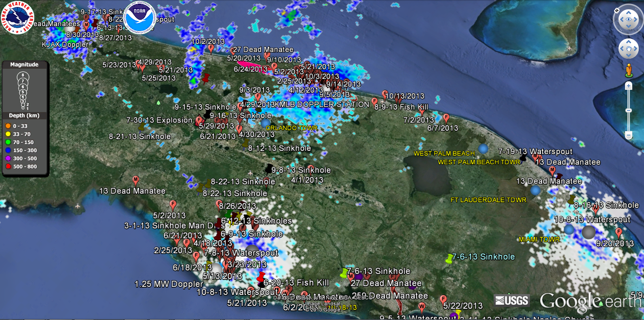Click the USGS logo
The height and width of the screenshot is (320, 644).
(512, 301)
